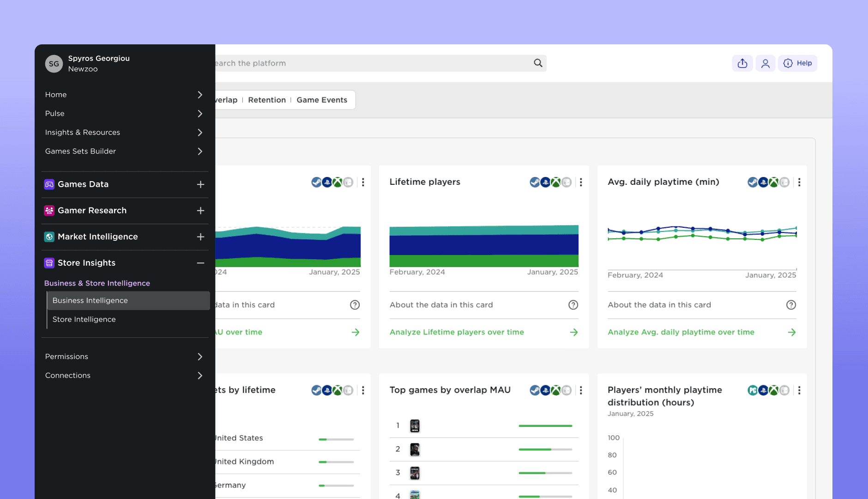The image size is (868, 499).
Task: Click the search magnifier icon
Action: click(538, 63)
